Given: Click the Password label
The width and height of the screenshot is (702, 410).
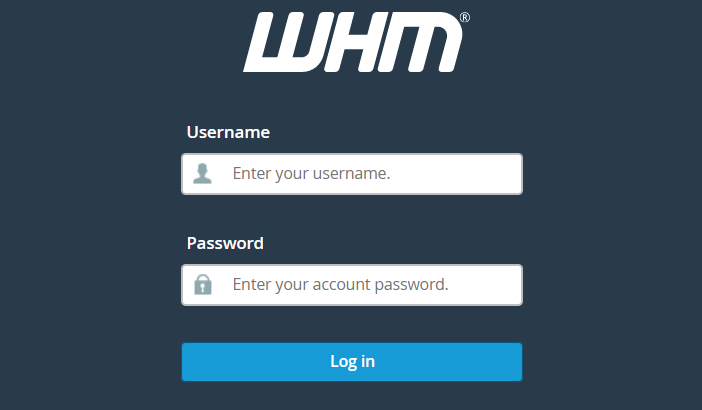Looking at the screenshot, I should [x=225, y=243].
